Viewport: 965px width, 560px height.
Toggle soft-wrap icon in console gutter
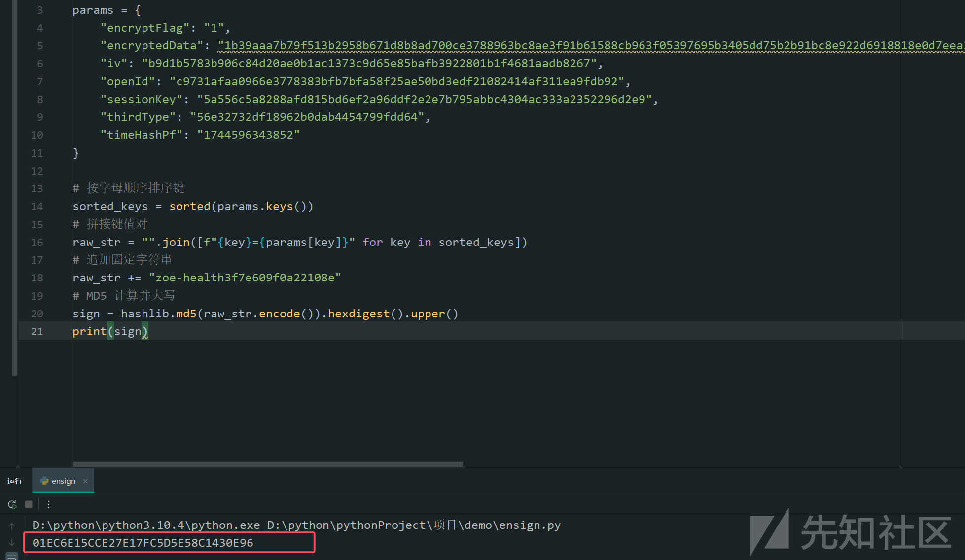(x=12, y=557)
